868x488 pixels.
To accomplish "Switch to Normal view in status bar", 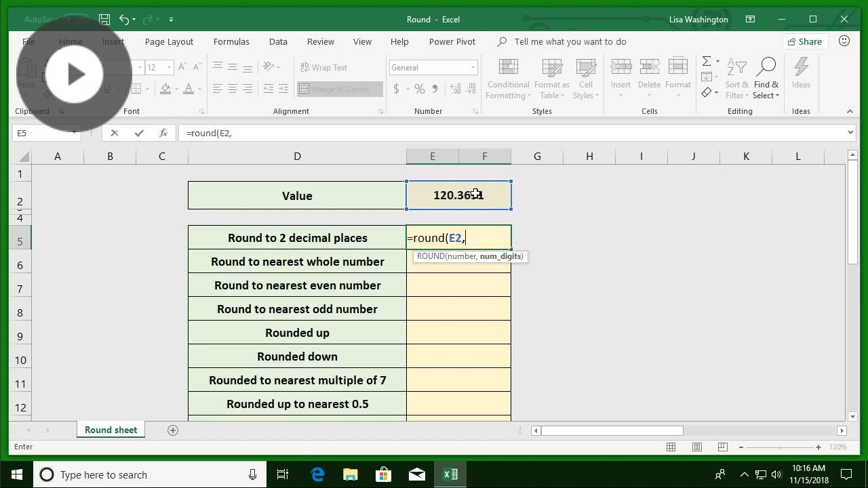I will coord(671,447).
